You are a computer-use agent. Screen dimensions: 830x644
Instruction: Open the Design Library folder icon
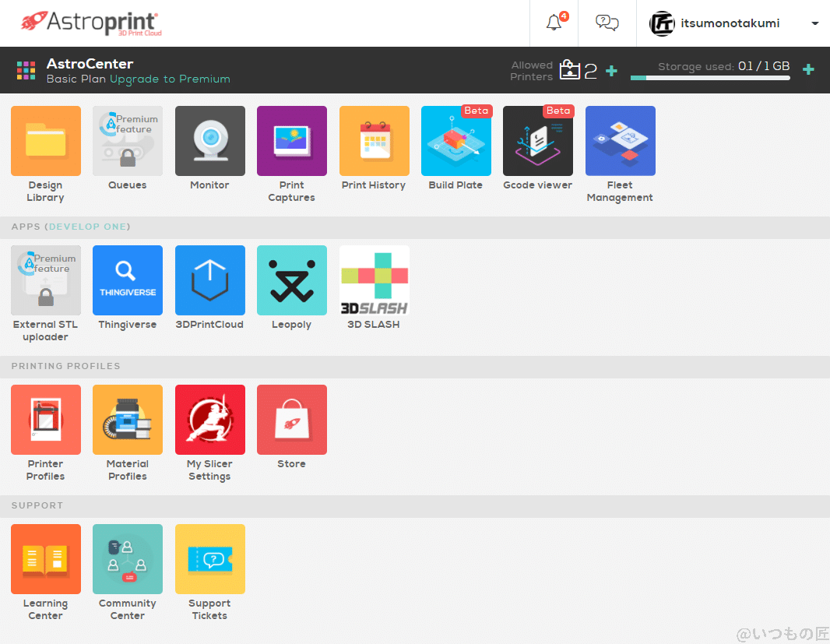point(46,141)
